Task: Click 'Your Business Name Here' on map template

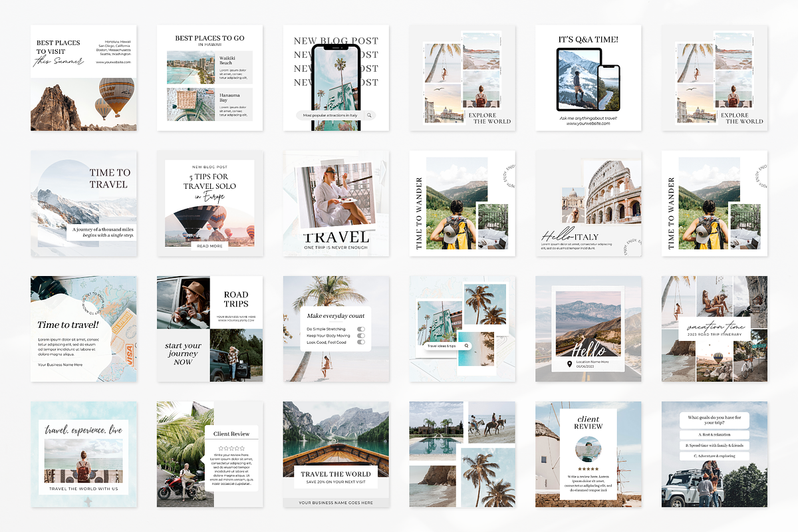Action: click(x=61, y=364)
